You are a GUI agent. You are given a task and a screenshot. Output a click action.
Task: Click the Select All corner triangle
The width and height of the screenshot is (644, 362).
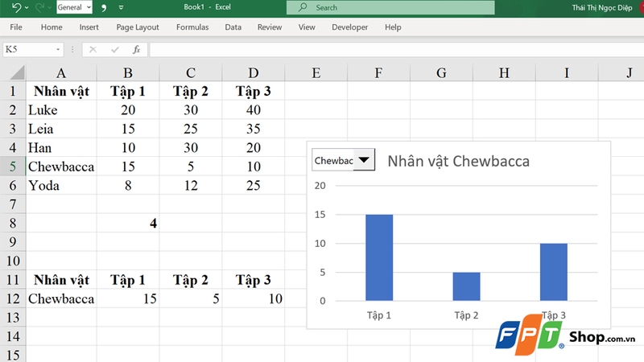[x=16, y=72]
